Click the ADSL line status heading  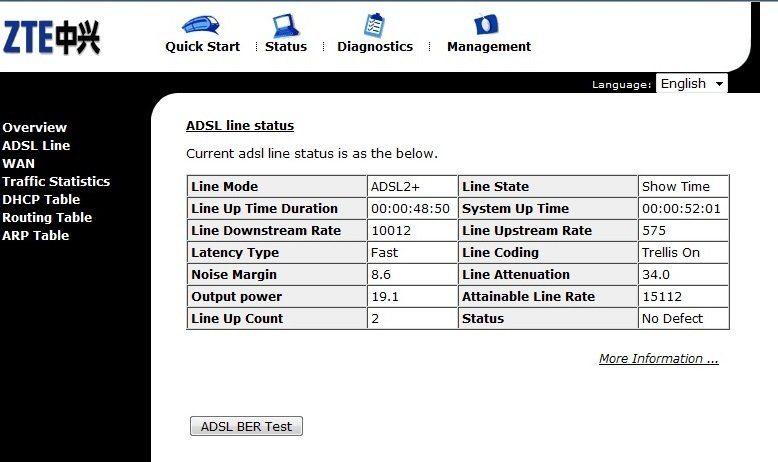click(x=240, y=126)
